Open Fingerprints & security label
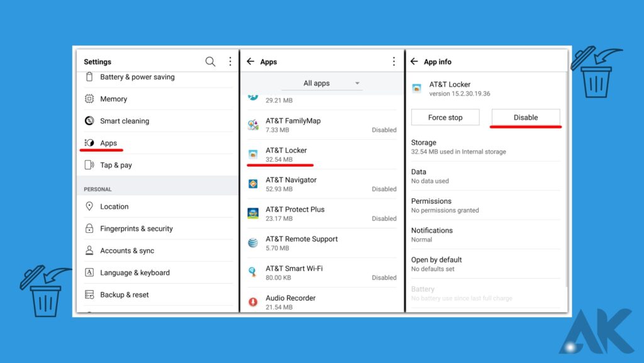 click(136, 229)
